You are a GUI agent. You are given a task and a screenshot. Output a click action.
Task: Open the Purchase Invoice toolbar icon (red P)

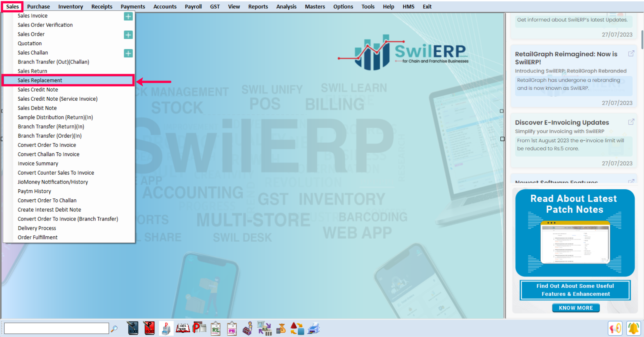pos(149,328)
